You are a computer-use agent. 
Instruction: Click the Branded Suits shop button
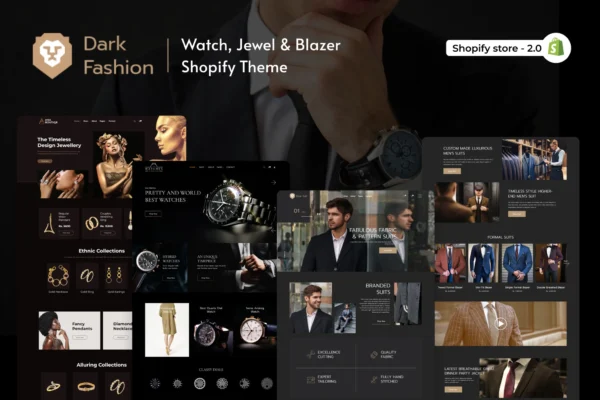pos(381,321)
